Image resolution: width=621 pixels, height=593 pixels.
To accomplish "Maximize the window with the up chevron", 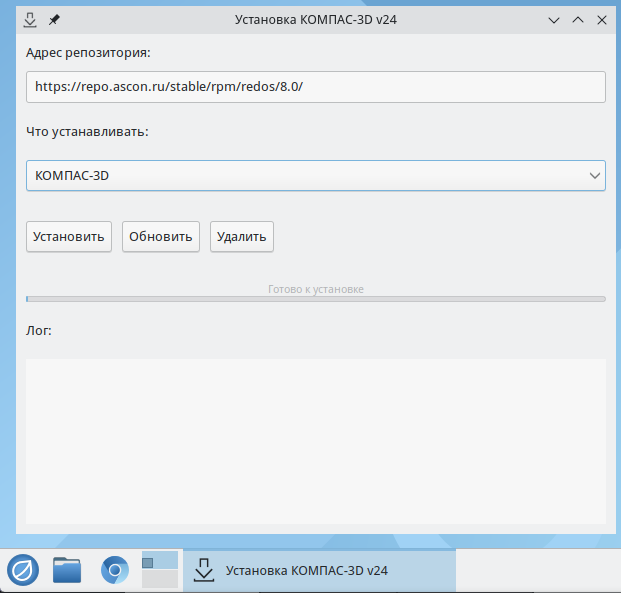I will pyautogui.click(x=578, y=19).
